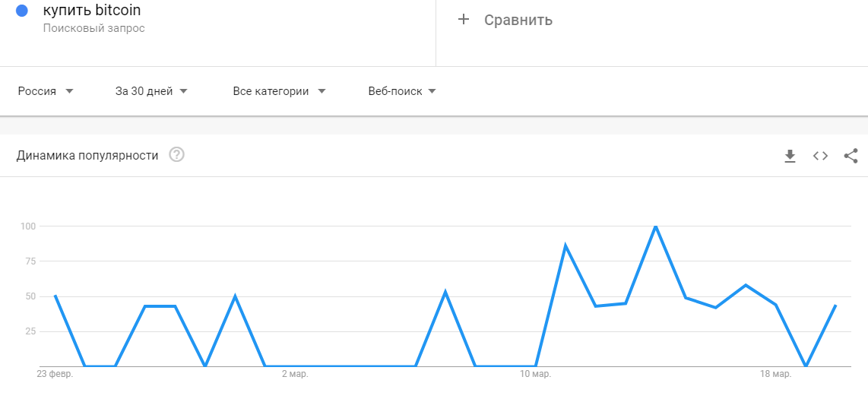
Task: Select the 18 мар. date label
Action: [775, 375]
